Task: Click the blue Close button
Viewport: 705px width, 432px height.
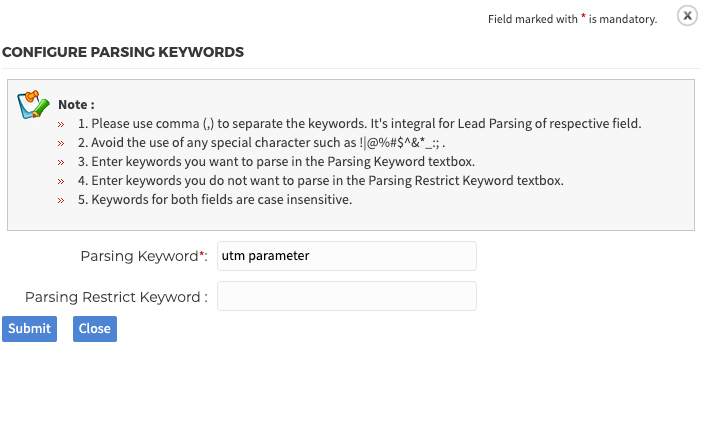Action: click(95, 329)
